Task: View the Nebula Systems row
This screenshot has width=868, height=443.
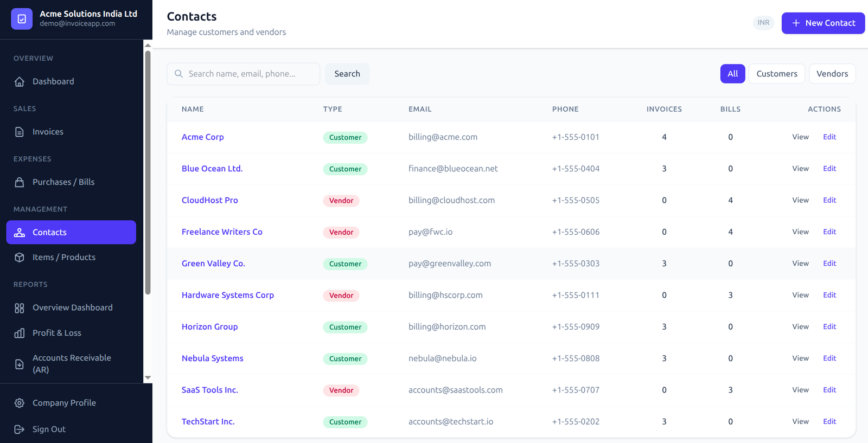Action: coord(800,358)
